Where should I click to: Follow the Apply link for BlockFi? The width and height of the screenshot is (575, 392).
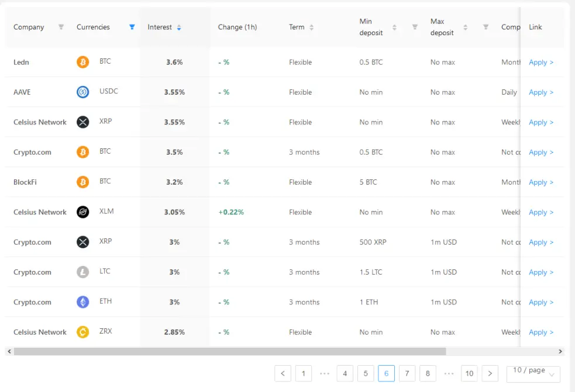(541, 182)
